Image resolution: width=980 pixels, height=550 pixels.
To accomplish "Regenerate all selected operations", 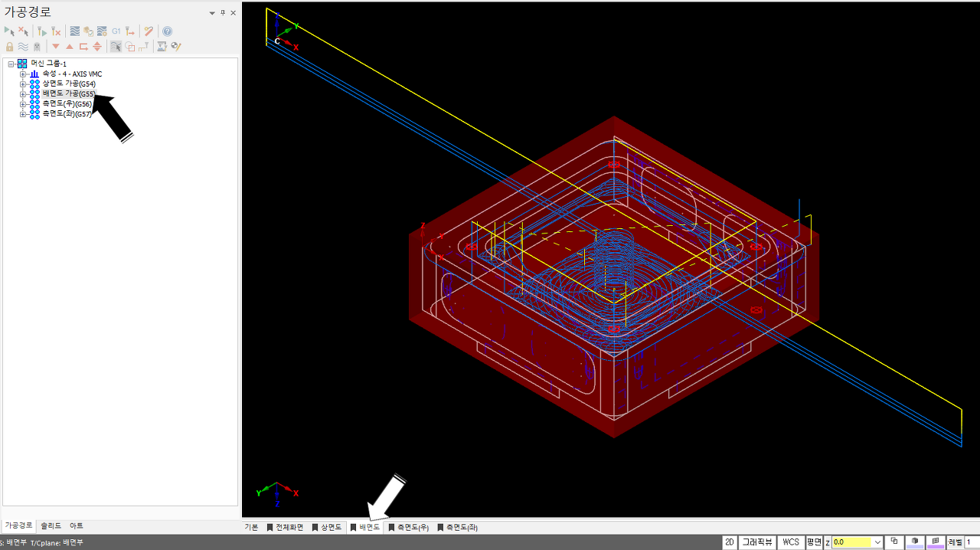I will 42,31.
